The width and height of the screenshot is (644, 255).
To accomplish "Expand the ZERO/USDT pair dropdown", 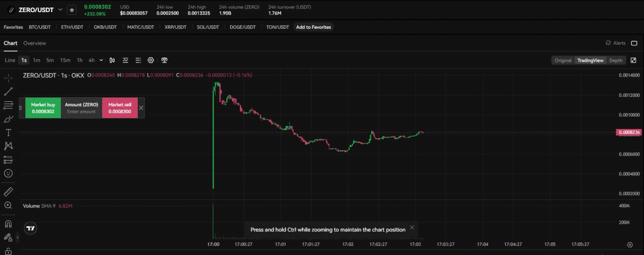I will click(x=60, y=10).
